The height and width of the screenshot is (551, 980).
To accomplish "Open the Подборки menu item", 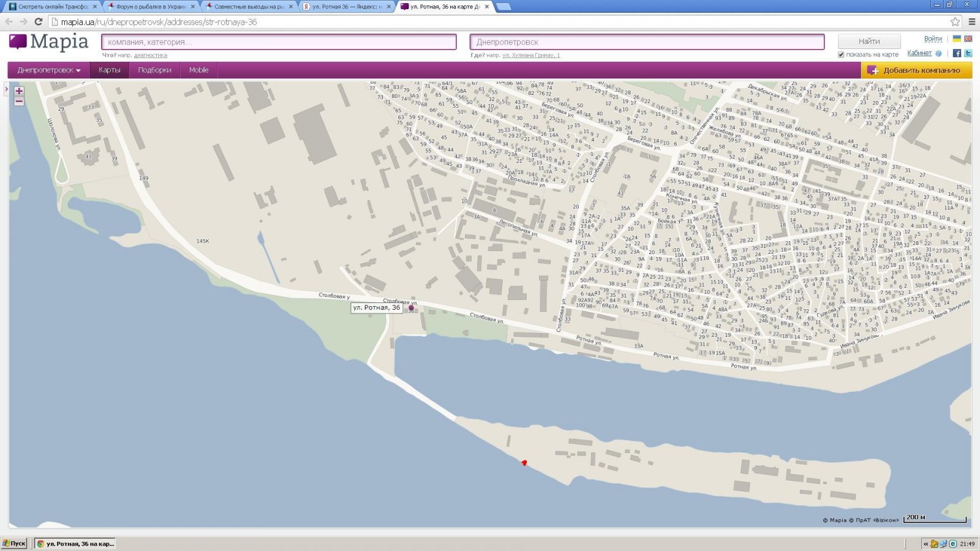I will pos(154,70).
